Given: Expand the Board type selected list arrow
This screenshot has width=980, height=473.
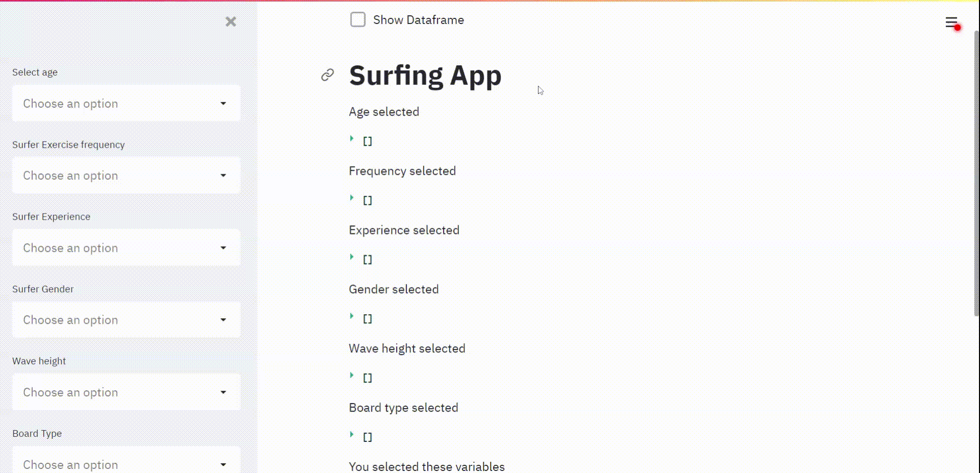Looking at the screenshot, I should 352,435.
